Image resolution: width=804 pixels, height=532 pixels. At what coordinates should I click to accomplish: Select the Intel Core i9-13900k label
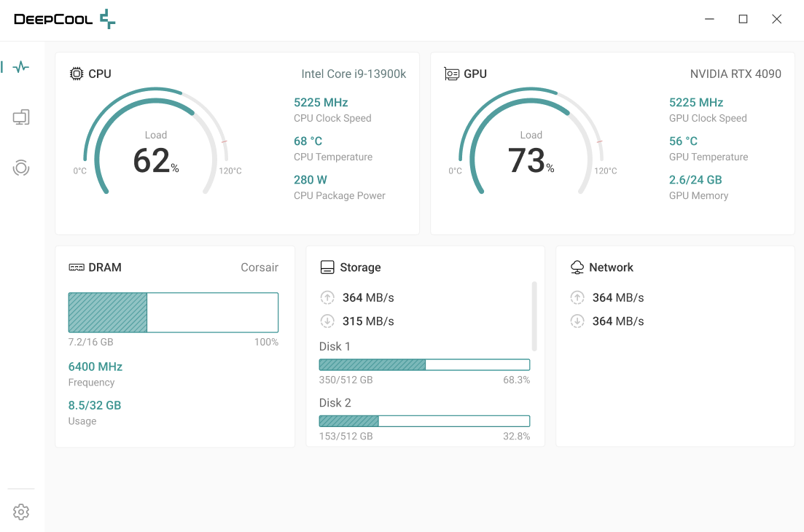354,74
